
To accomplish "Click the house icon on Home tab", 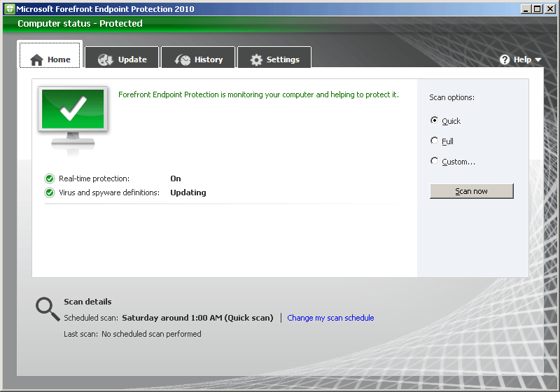I will [x=36, y=59].
